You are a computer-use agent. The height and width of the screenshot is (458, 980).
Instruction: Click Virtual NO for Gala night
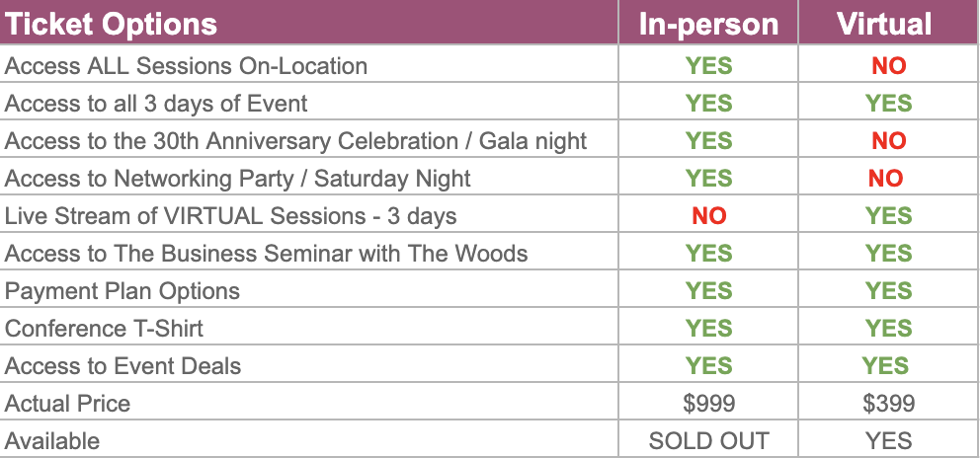(x=888, y=141)
